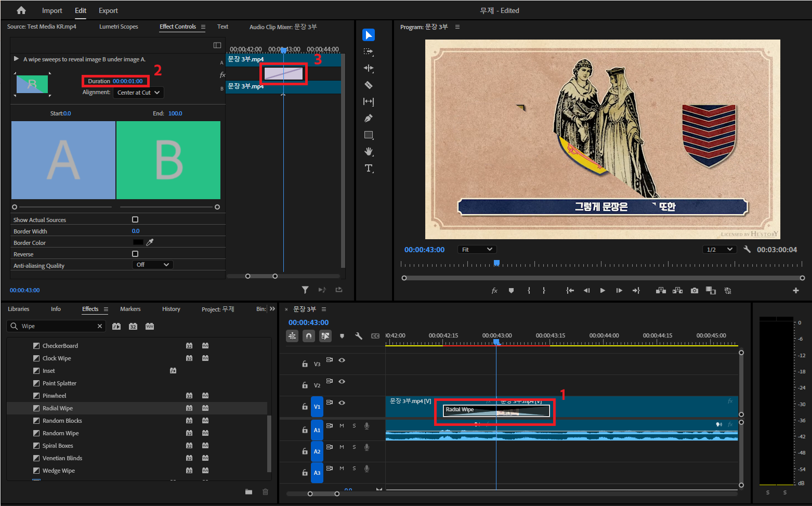Open the Export menu
Image resolution: width=812 pixels, height=506 pixels.
108,10
